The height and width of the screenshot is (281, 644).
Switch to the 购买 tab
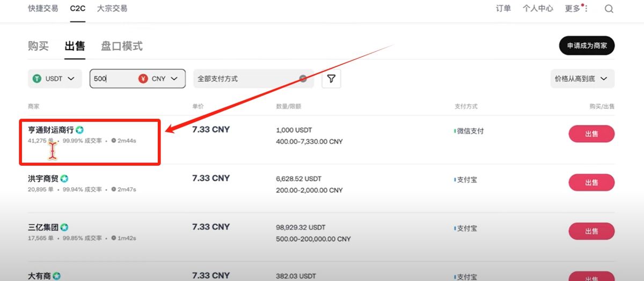click(x=38, y=46)
